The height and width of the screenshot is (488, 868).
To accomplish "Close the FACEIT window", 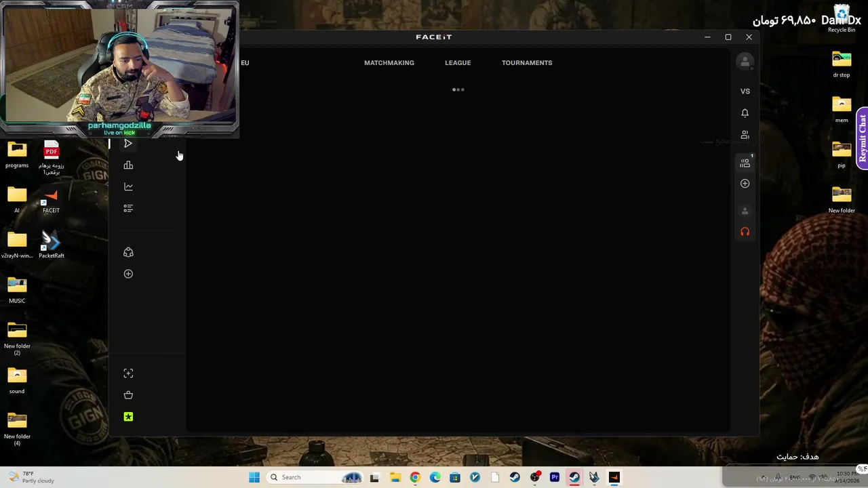I will click(x=749, y=37).
